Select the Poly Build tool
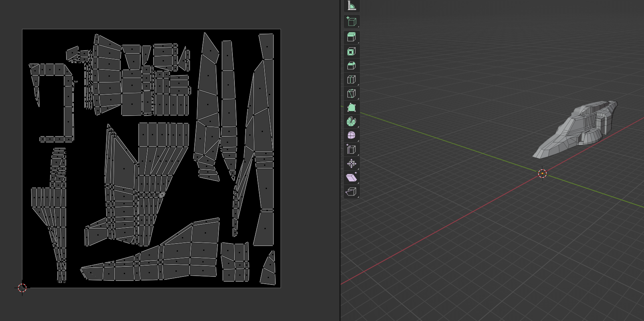This screenshot has width=644, height=321. point(351,108)
